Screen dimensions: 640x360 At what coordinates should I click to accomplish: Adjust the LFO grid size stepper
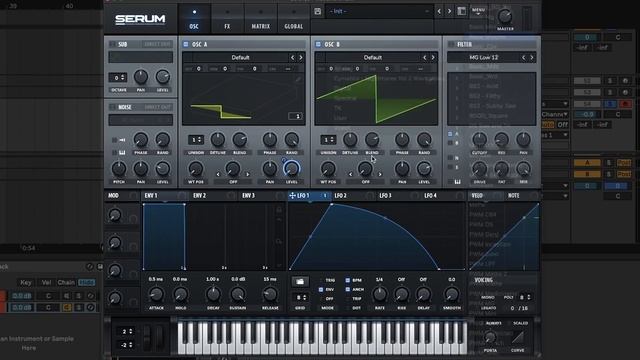click(x=301, y=297)
